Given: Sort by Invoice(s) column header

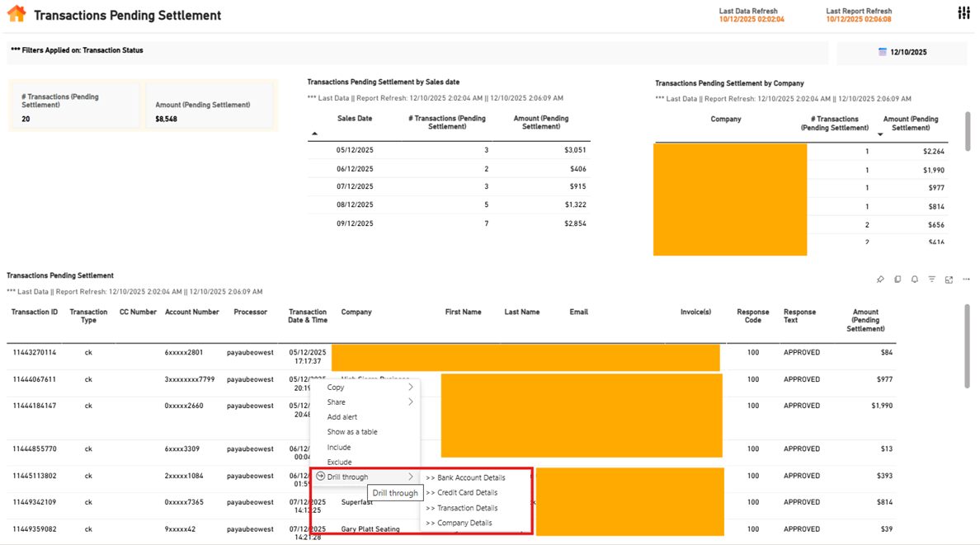Looking at the screenshot, I should click(x=695, y=312).
